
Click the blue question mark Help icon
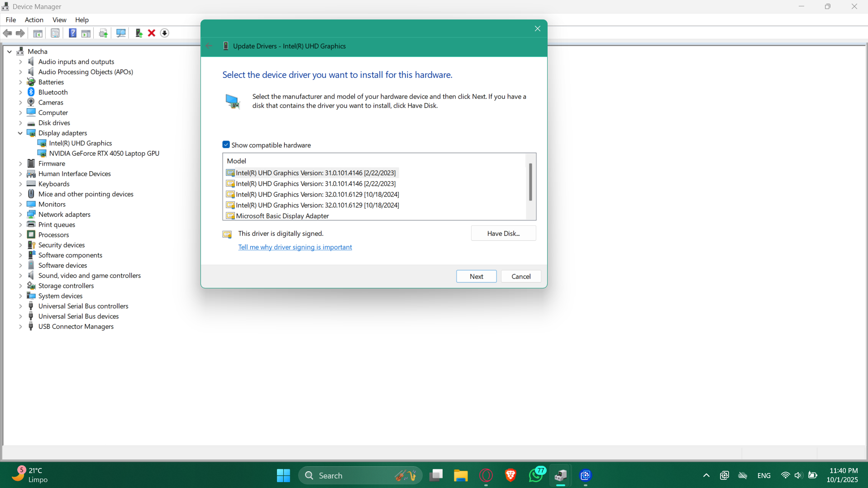pyautogui.click(x=72, y=33)
